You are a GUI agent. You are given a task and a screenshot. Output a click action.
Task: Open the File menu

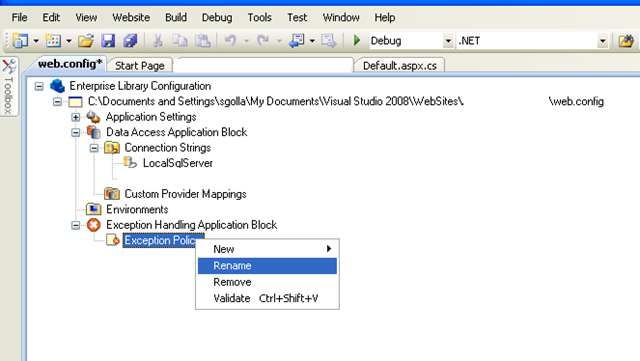coord(19,18)
